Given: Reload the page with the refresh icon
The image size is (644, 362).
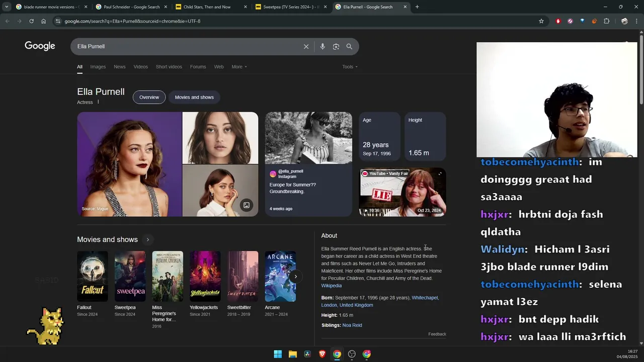Looking at the screenshot, I should 31,21.
